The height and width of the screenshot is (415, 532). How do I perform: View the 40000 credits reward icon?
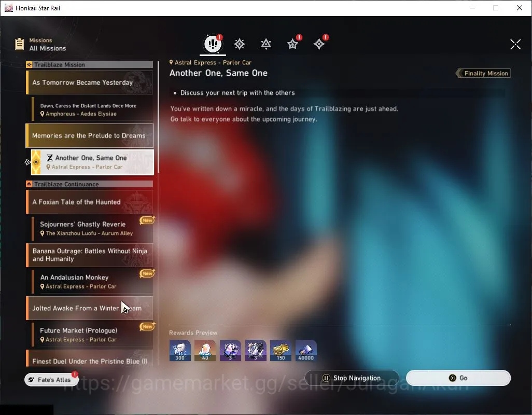[x=306, y=350]
